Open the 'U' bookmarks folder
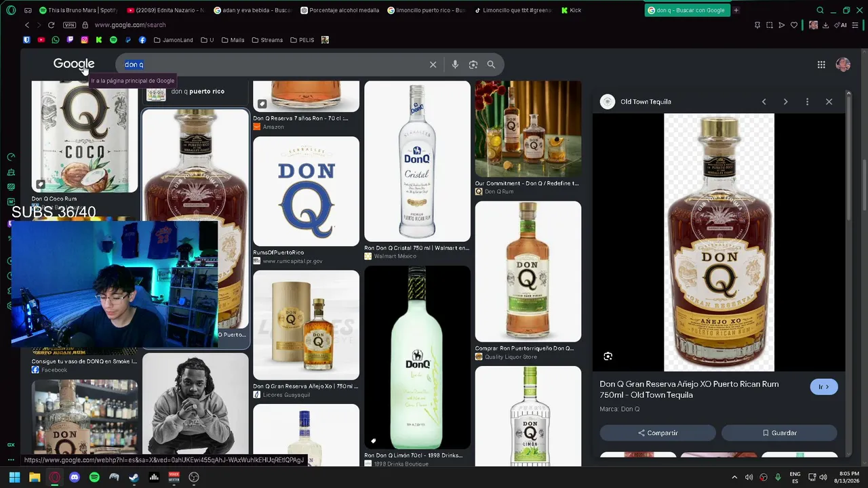The height and width of the screenshot is (488, 868). (x=208, y=40)
